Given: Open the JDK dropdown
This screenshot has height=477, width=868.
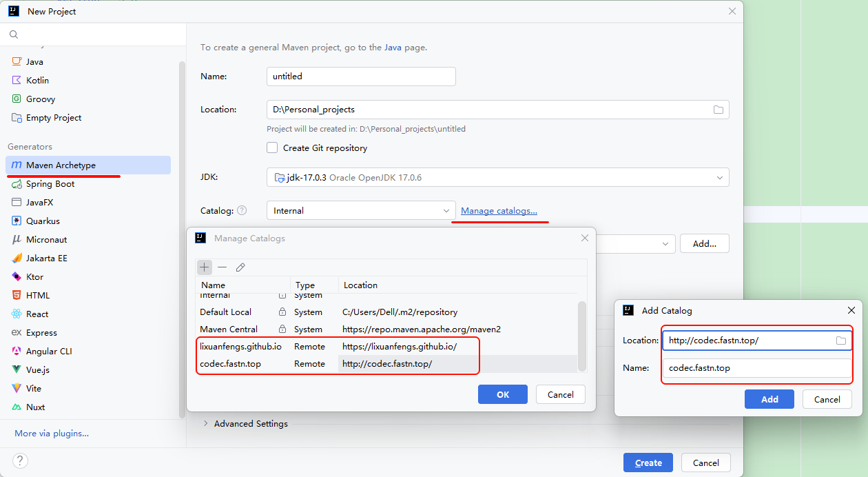Looking at the screenshot, I should click(497, 177).
